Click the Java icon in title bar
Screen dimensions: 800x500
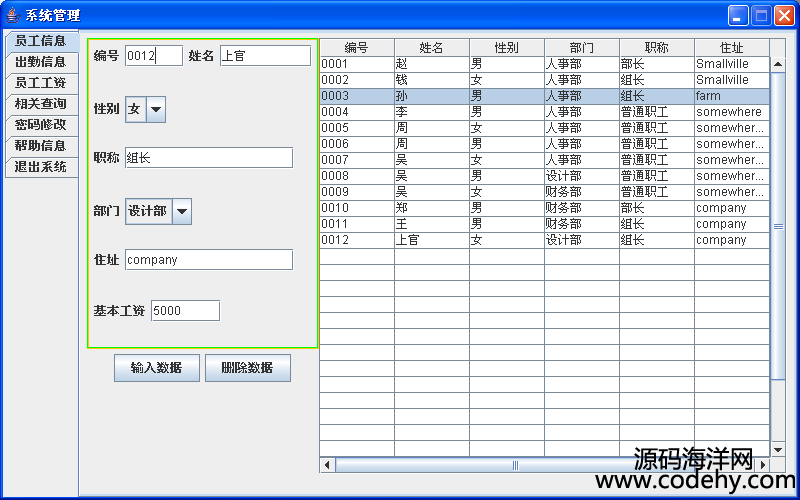[x=12, y=15]
